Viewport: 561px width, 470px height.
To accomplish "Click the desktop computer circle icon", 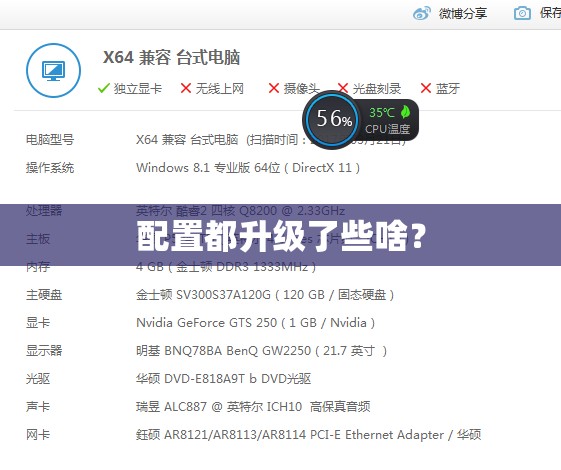I will click(x=53, y=70).
